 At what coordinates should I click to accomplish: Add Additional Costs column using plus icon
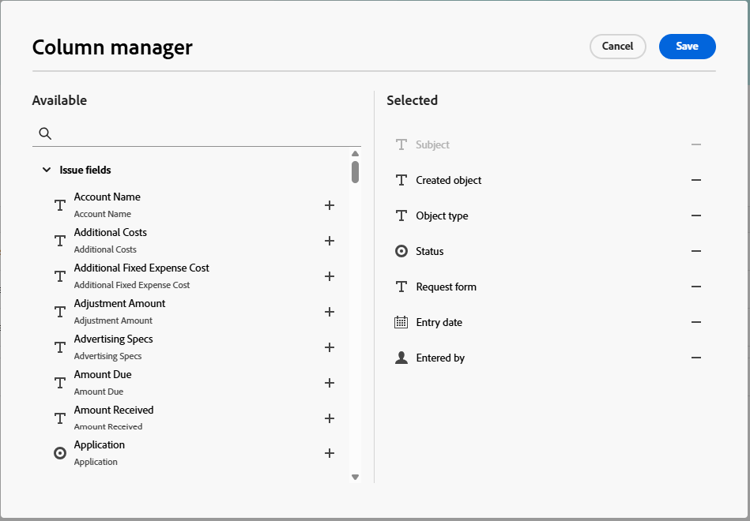329,241
